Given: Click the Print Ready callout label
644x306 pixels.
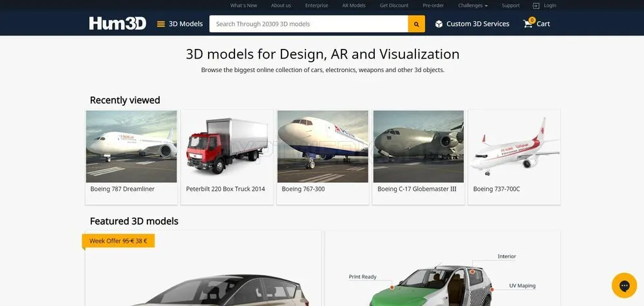Looking at the screenshot, I should point(363,277).
